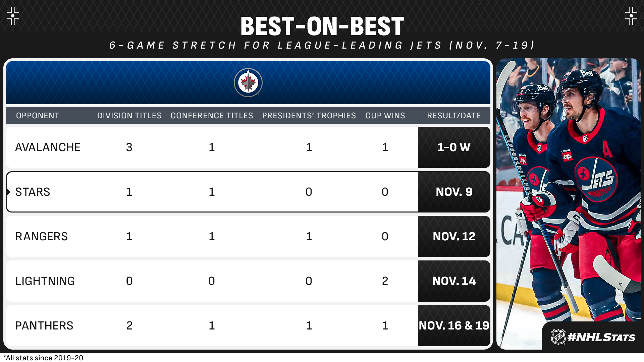Select the Nov. 12 date box

click(x=454, y=237)
